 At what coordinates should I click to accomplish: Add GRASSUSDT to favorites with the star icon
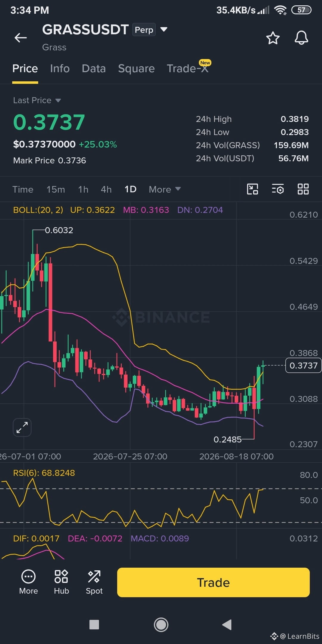[273, 38]
